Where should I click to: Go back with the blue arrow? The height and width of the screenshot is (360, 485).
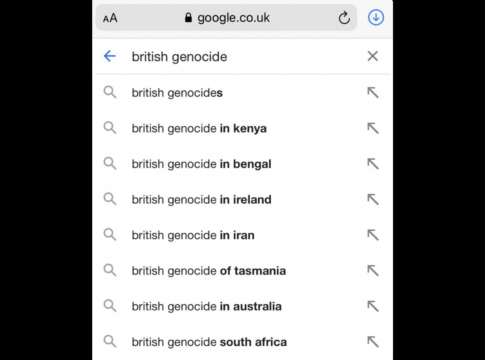coord(110,56)
